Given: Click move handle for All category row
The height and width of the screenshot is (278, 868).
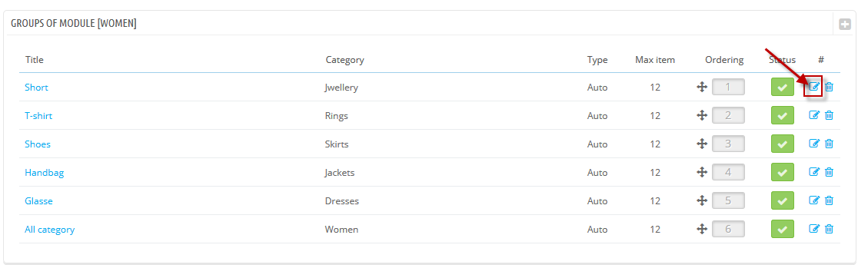Looking at the screenshot, I should point(702,229).
